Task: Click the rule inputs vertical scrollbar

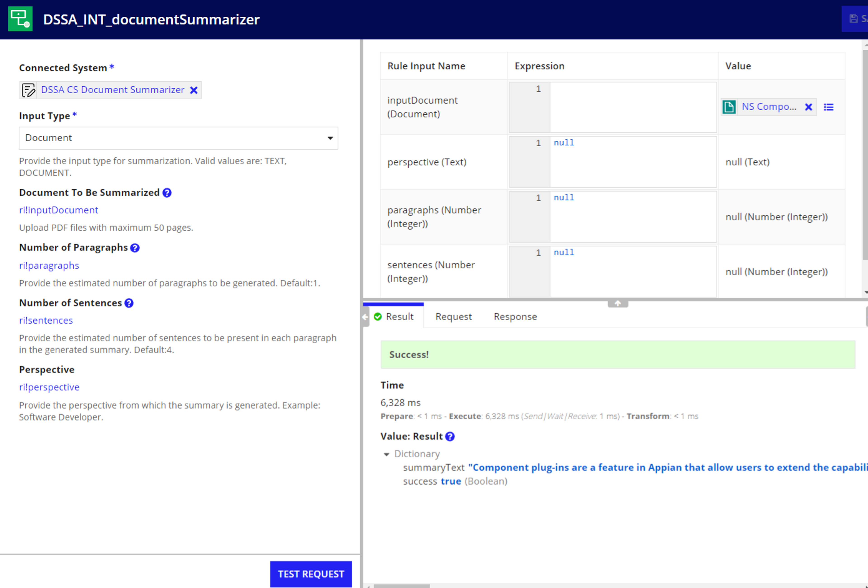Action: pyautogui.click(x=865, y=155)
